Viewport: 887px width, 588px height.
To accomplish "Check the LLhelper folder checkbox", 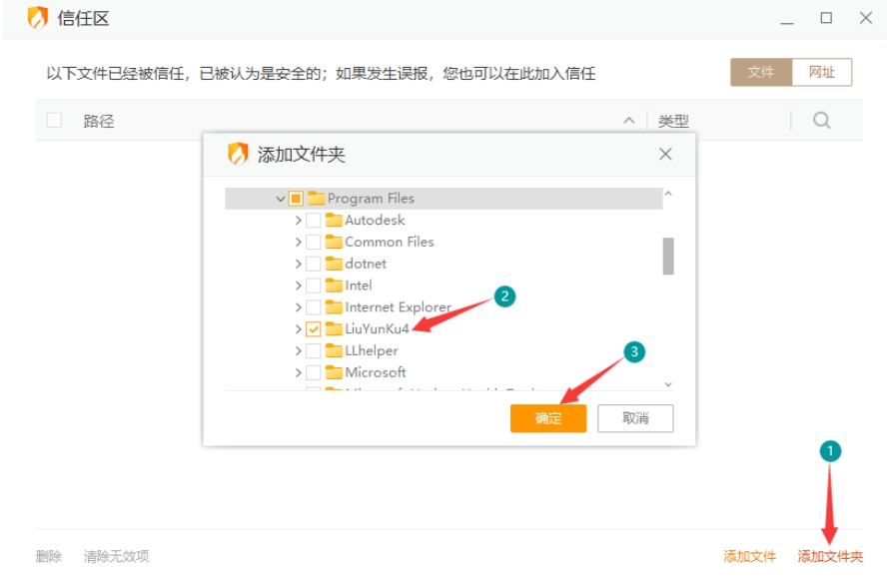I will click(314, 350).
